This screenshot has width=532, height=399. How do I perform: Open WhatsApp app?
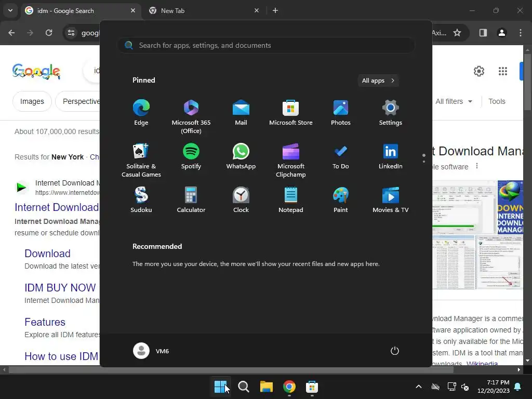(x=241, y=156)
